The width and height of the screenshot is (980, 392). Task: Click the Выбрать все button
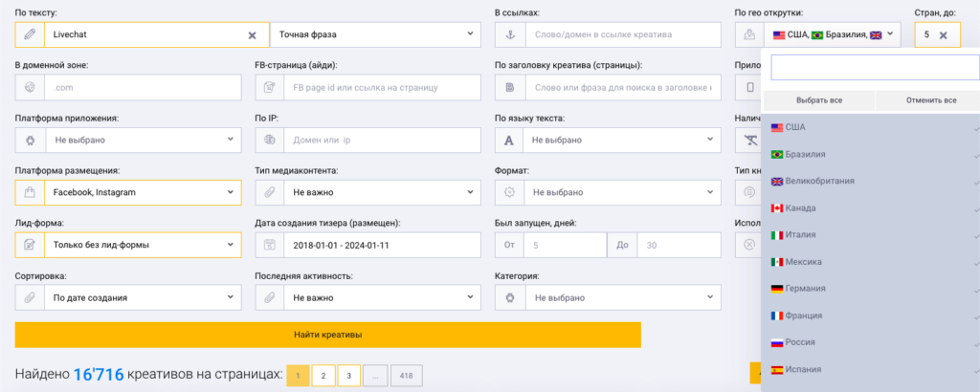[819, 100]
